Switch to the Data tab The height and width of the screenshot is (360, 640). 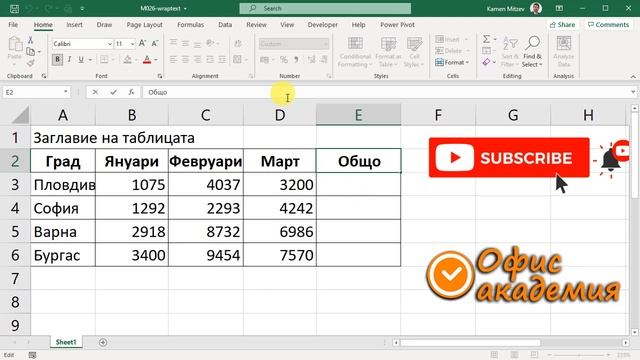pos(225,25)
